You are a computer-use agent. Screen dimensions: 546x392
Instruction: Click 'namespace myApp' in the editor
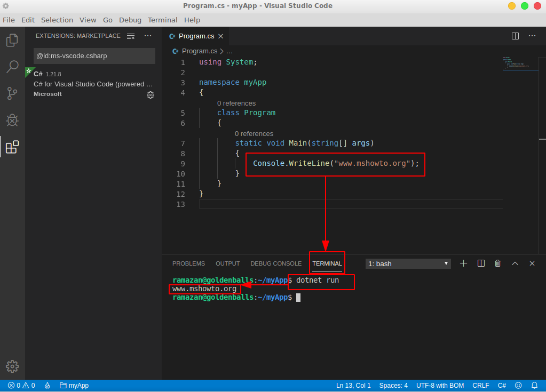[233, 83]
